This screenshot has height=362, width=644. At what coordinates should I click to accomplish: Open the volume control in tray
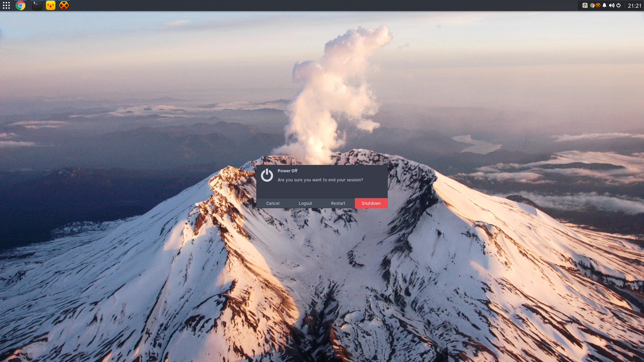(612, 5)
